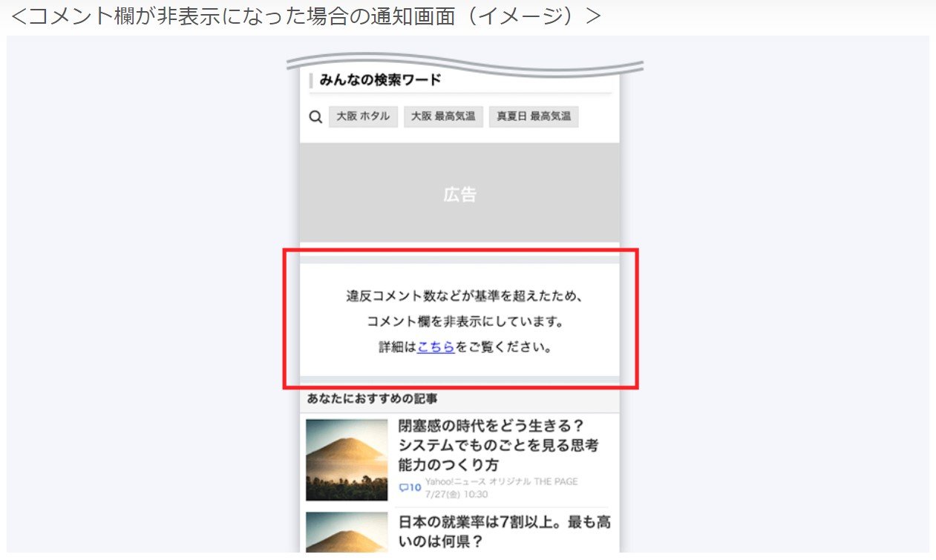Click the コメント欄を非表示にしています message line
The height and width of the screenshot is (560, 936).
(x=459, y=322)
